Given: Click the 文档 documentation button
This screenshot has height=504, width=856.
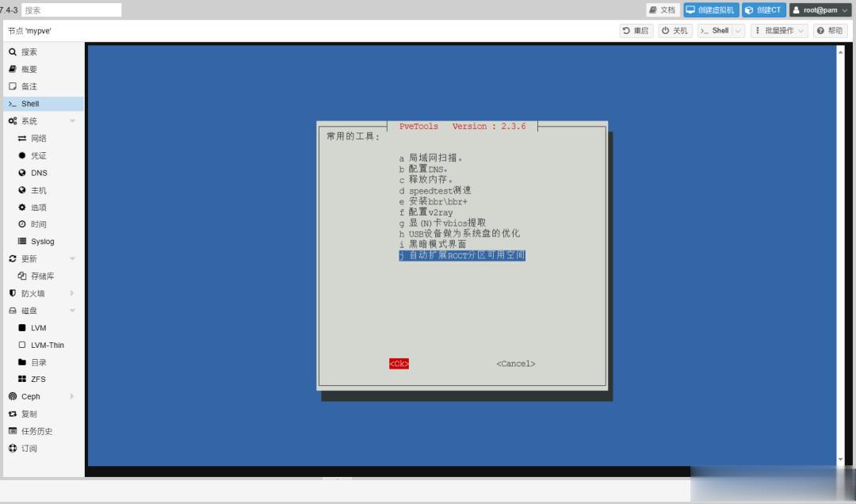Looking at the screenshot, I should 663,10.
